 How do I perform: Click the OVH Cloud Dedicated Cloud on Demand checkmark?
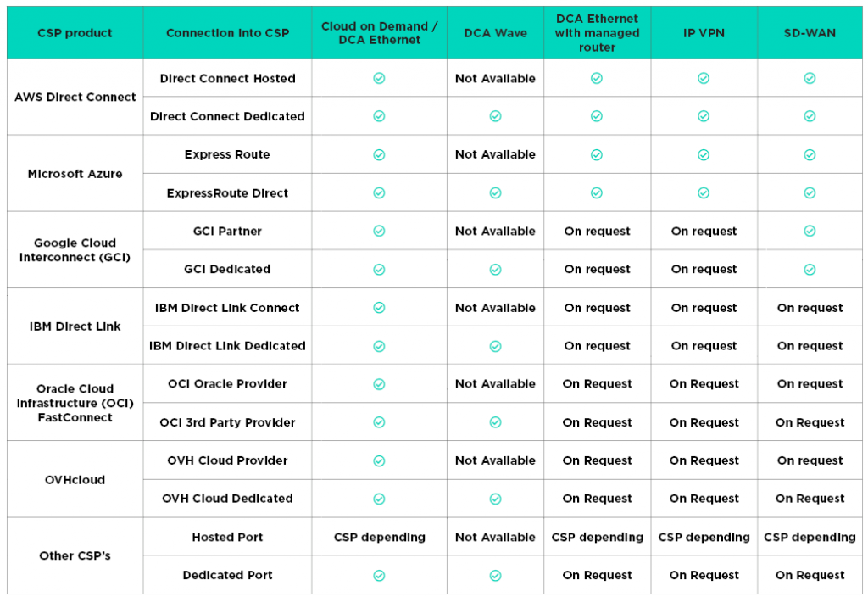click(x=379, y=499)
